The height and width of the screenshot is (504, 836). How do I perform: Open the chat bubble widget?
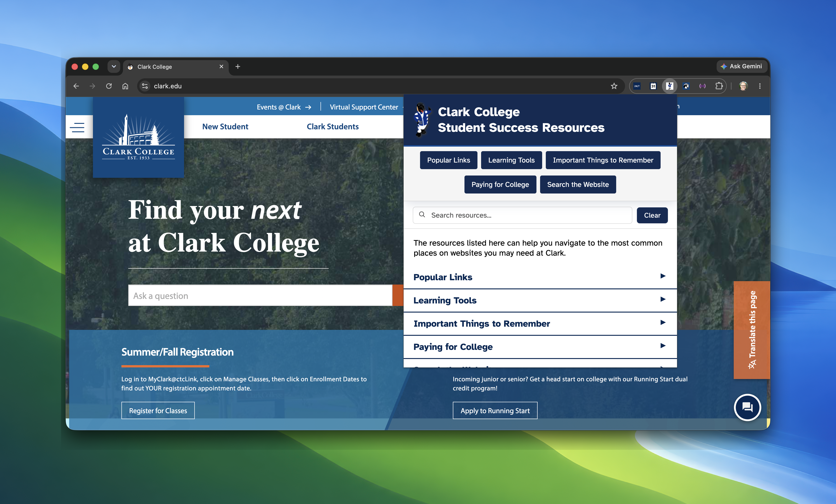[747, 407]
